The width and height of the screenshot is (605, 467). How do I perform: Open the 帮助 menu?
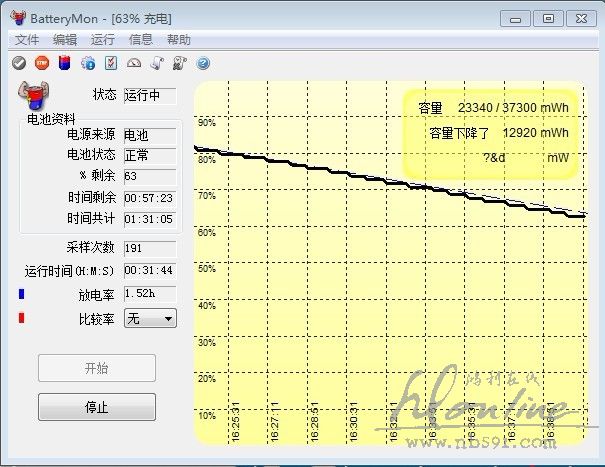point(179,39)
